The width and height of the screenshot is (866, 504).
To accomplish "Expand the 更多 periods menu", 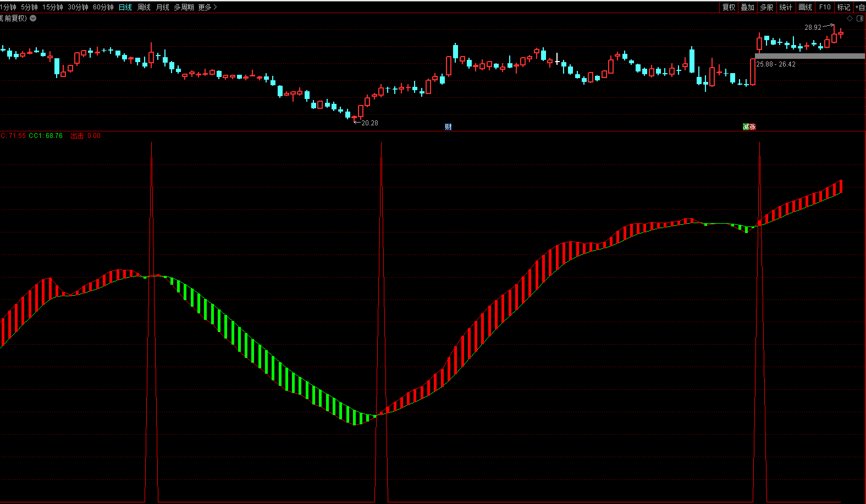I will [207, 7].
